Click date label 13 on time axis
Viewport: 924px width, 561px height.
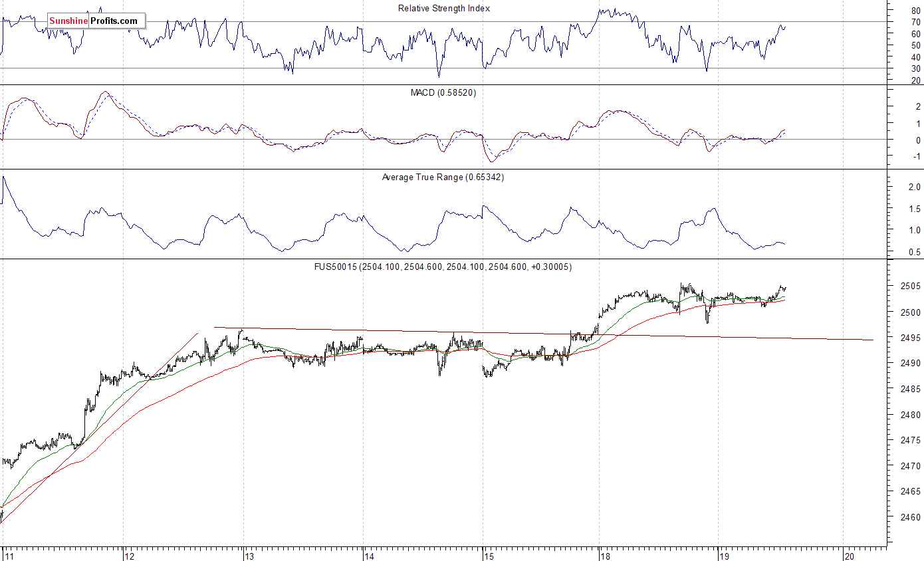(x=249, y=556)
